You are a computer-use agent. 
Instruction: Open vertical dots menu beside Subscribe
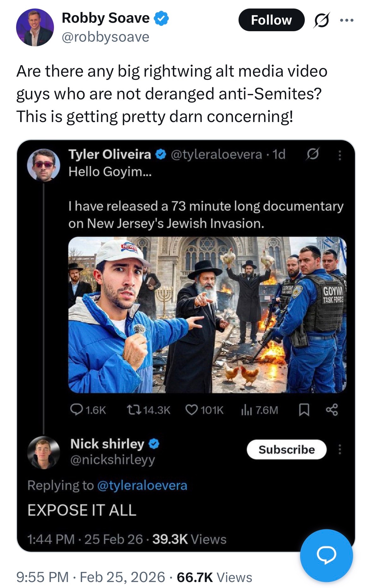[340, 449]
